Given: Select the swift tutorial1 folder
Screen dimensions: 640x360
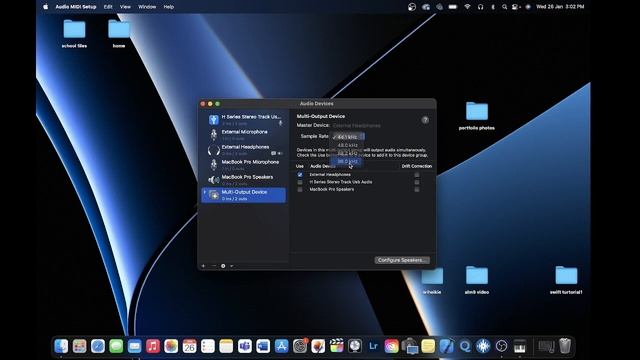Looking at the screenshot, I should [x=566, y=280].
